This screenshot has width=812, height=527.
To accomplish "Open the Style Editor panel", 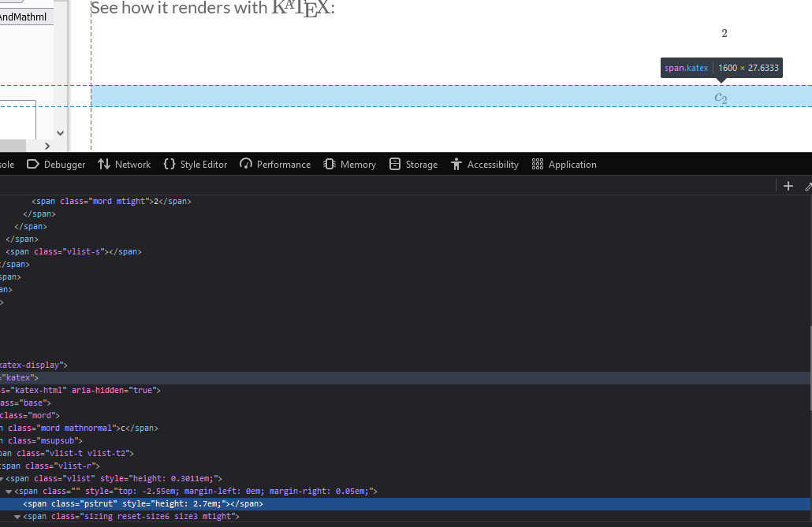I will pos(195,164).
